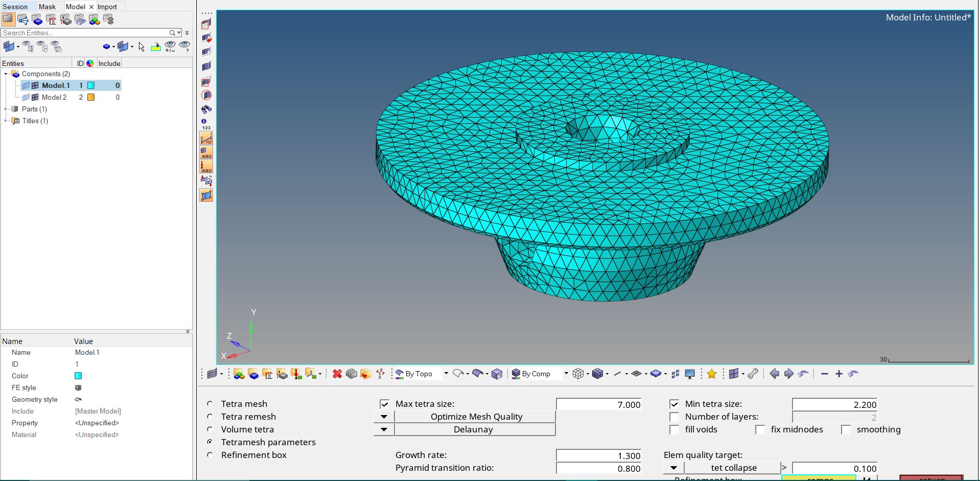Switch to the Import tab
The image size is (980, 481).
[x=107, y=7]
